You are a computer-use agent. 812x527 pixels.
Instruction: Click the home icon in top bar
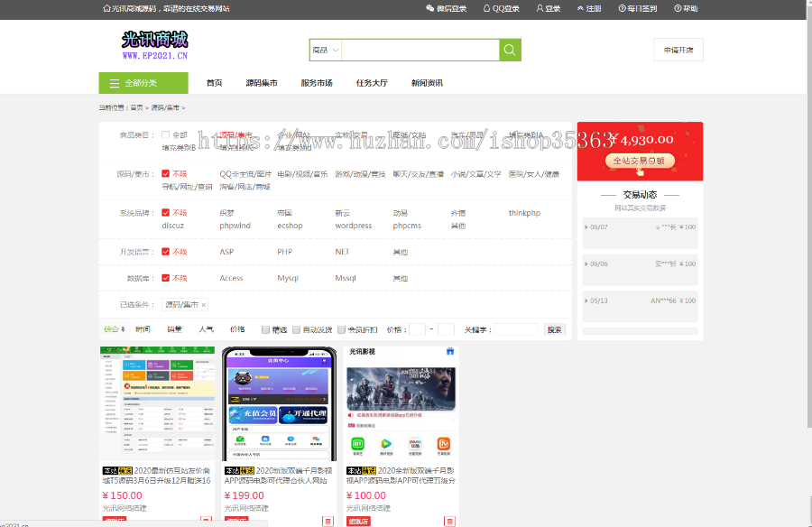click(106, 9)
